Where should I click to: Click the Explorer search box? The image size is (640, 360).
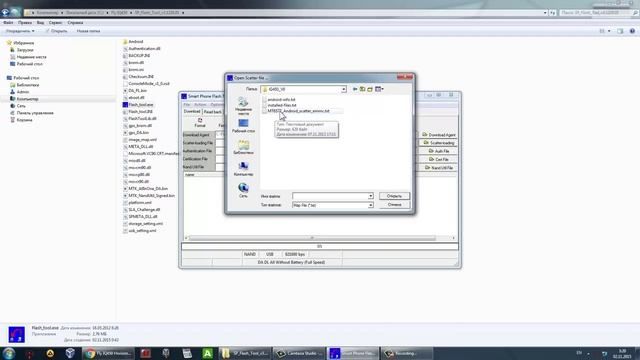click(x=599, y=13)
